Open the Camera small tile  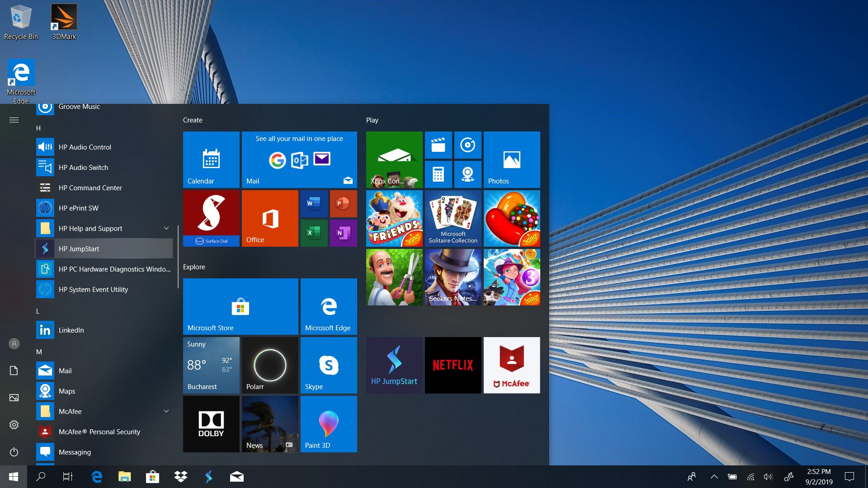[x=467, y=174]
